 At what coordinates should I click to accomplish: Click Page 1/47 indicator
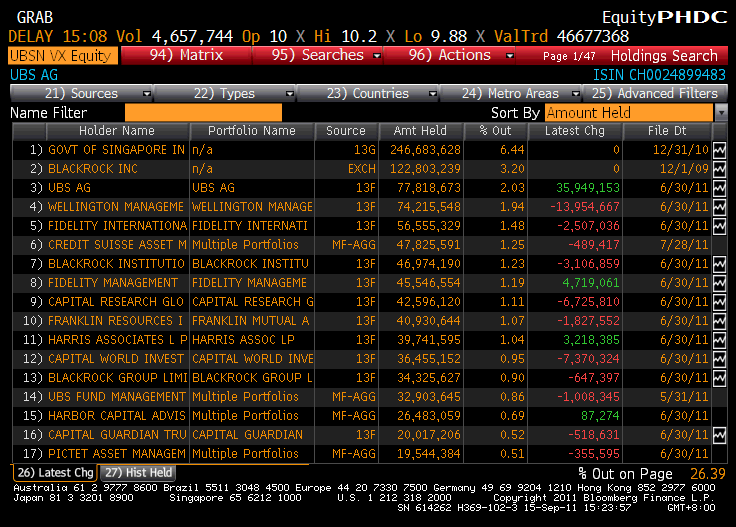click(569, 56)
